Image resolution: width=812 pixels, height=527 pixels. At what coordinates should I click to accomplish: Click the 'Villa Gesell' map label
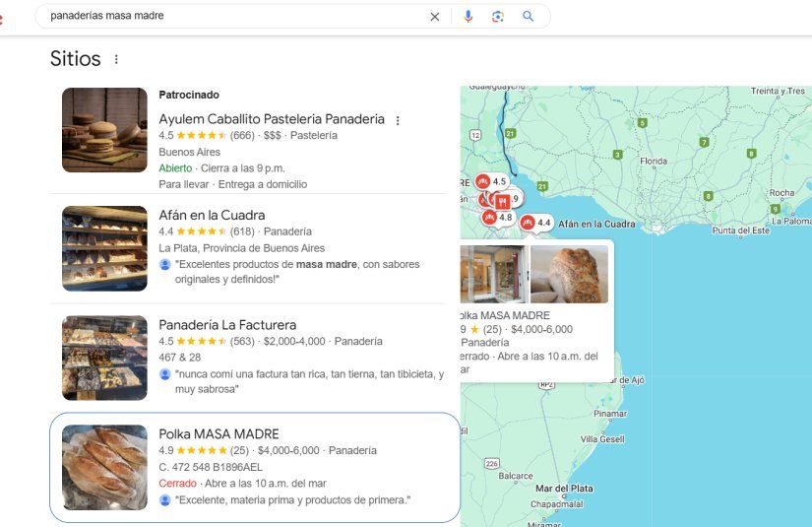602,439
